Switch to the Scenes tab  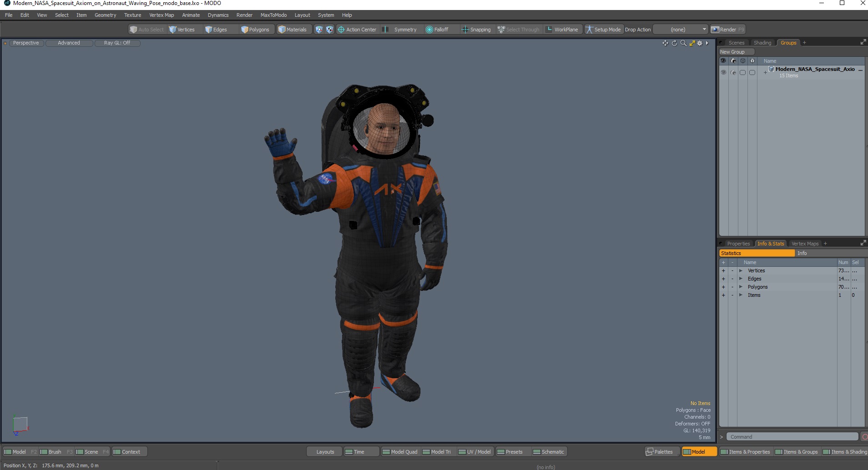point(736,43)
